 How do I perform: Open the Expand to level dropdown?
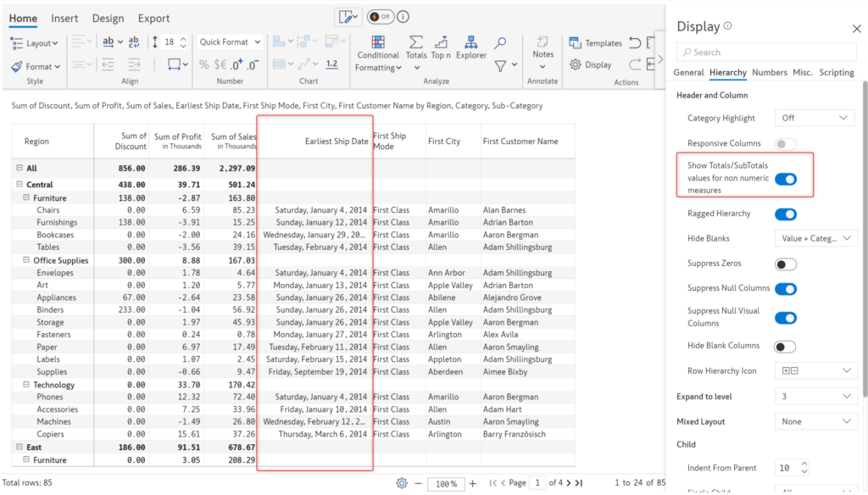click(x=815, y=396)
